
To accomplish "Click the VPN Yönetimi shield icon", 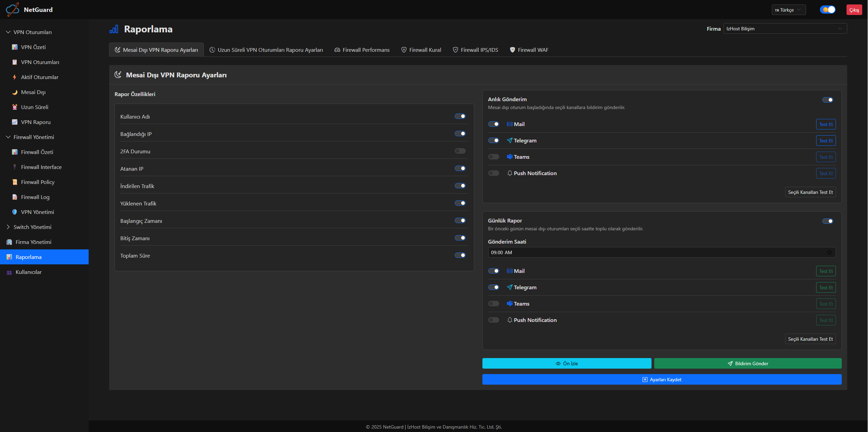I will [15, 212].
